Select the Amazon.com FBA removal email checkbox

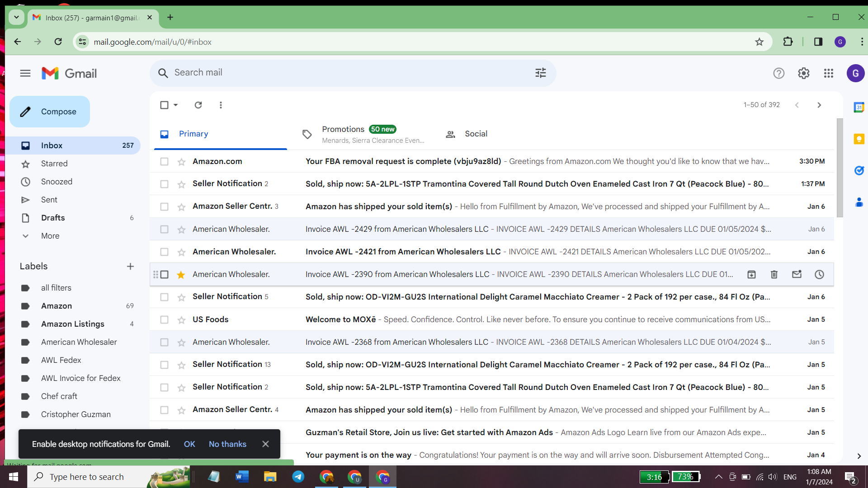point(164,161)
